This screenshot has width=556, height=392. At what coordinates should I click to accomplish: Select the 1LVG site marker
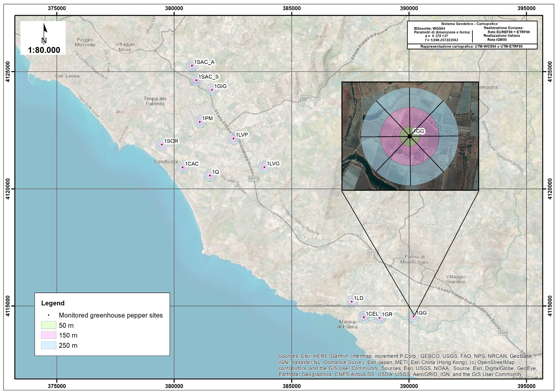pyautogui.click(x=264, y=167)
